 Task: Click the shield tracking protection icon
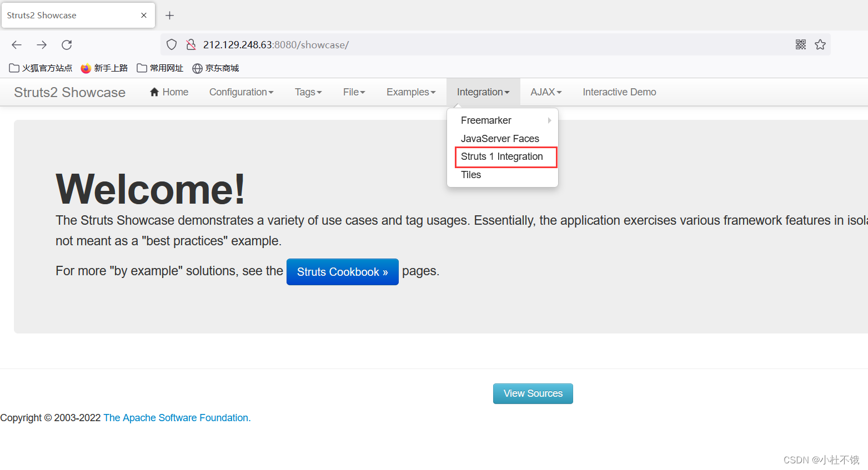(172, 45)
